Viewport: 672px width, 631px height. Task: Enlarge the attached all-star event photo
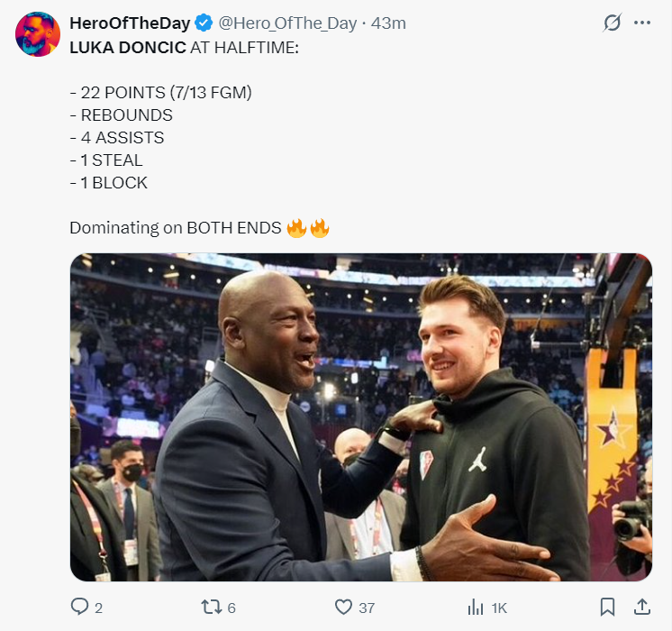(360, 416)
